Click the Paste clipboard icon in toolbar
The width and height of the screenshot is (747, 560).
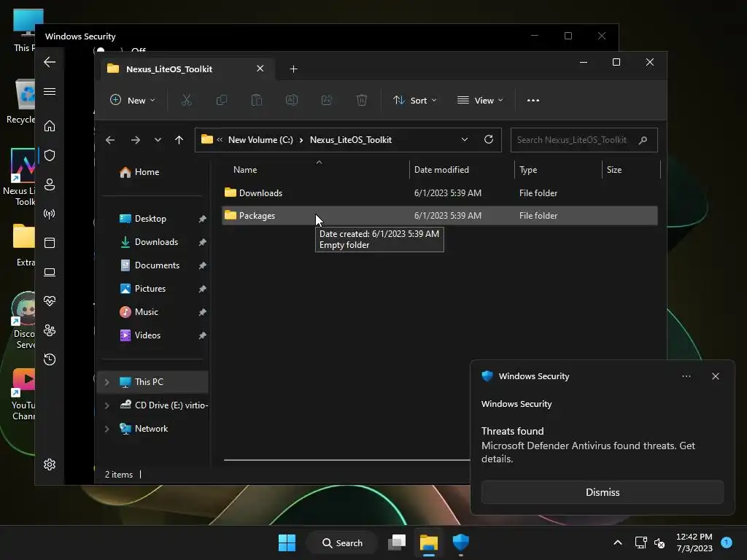256,100
